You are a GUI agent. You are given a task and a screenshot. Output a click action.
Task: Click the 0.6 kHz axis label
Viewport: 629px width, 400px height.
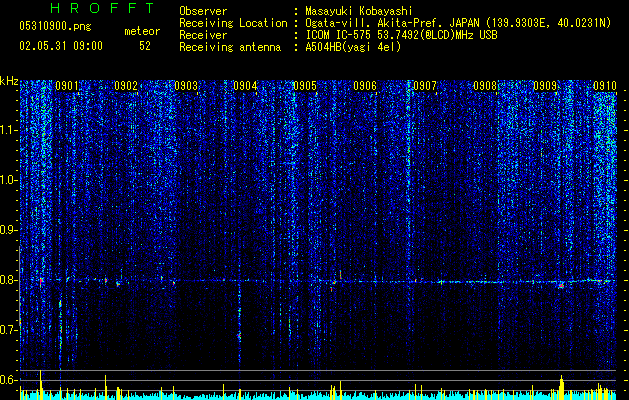(x=9, y=380)
